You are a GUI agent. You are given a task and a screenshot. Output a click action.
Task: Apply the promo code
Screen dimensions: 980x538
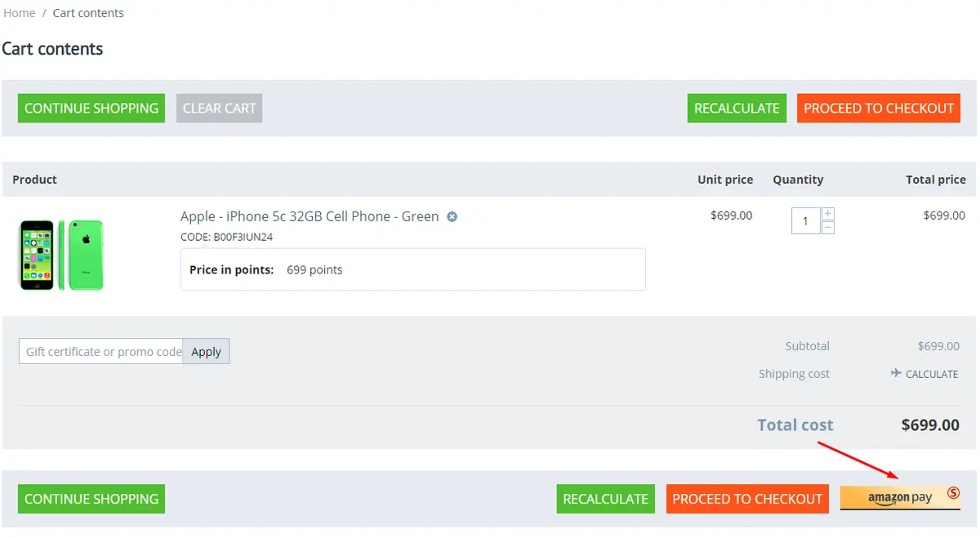pyautogui.click(x=206, y=352)
